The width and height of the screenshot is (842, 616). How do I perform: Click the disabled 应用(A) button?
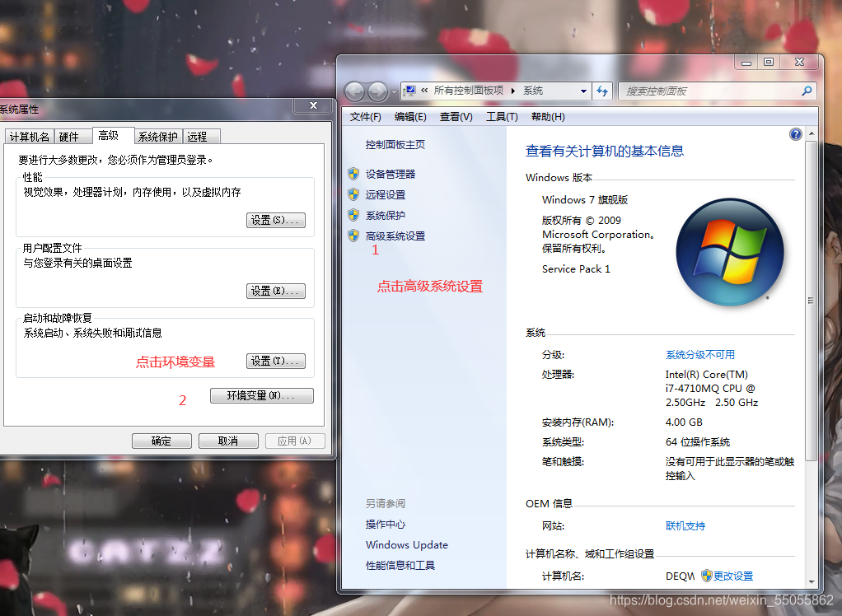point(295,441)
